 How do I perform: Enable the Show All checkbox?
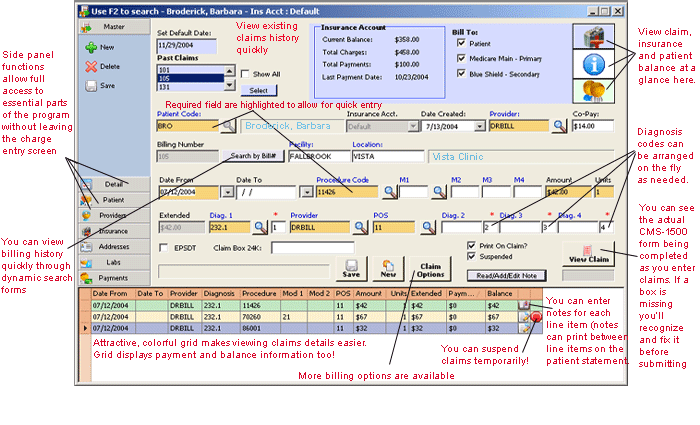247,73
